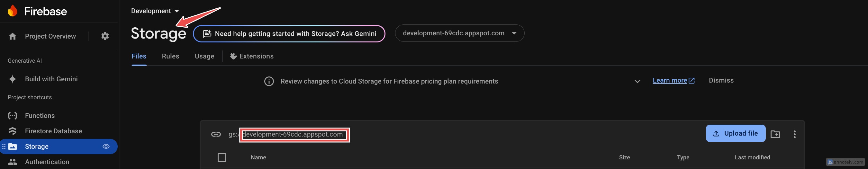The image size is (868, 169).
Task: Click the Project Overview home icon
Action: (13, 36)
